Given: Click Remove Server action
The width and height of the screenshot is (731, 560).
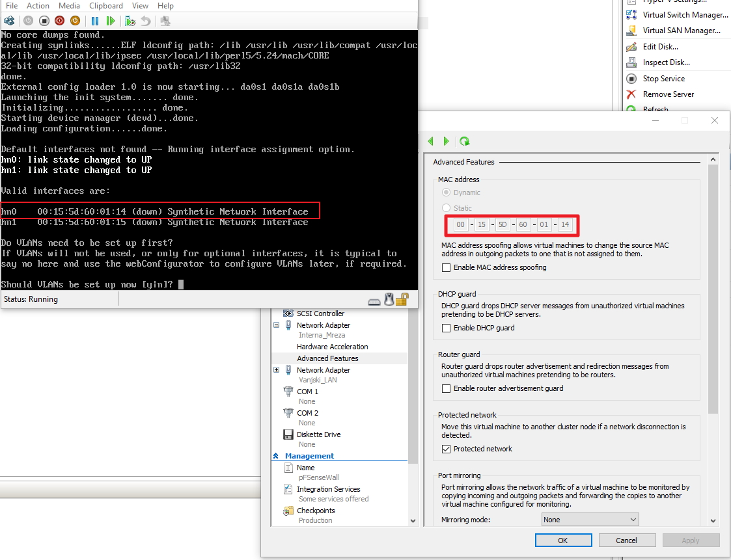Looking at the screenshot, I should (x=669, y=94).
